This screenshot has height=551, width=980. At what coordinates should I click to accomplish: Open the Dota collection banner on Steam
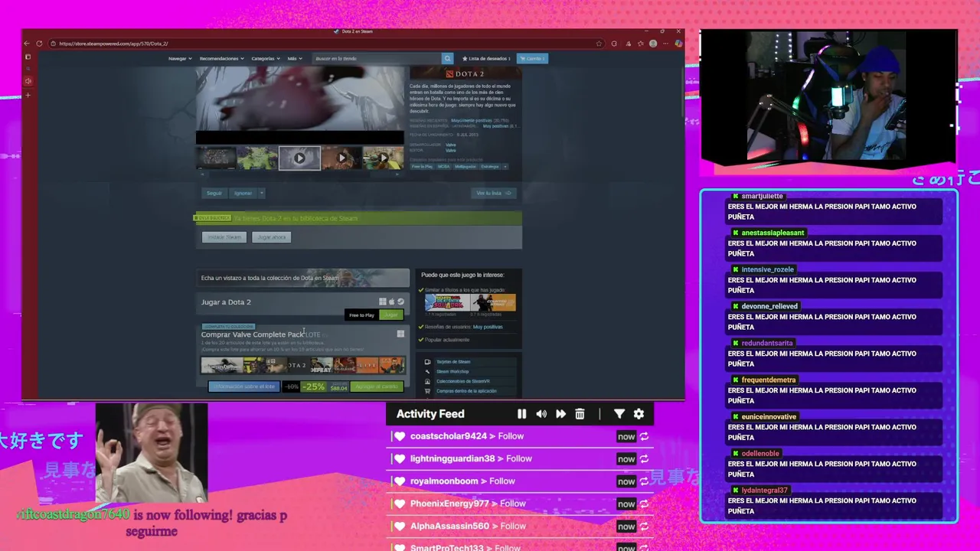303,278
